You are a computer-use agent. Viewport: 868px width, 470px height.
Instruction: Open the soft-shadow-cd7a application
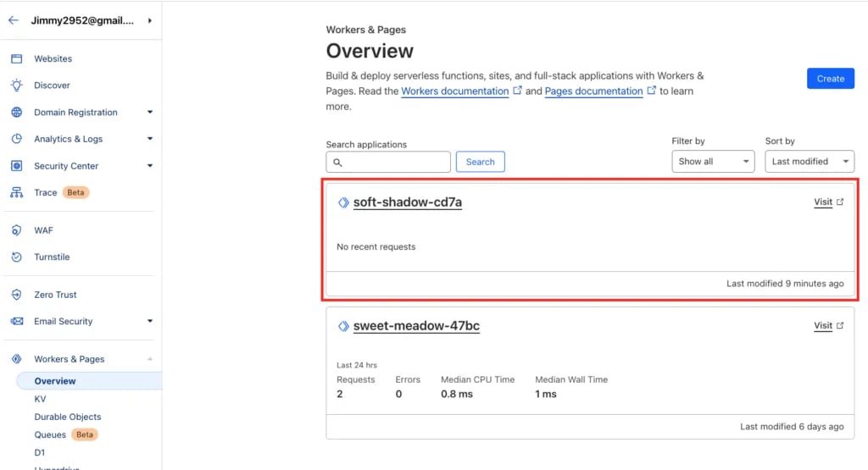408,202
